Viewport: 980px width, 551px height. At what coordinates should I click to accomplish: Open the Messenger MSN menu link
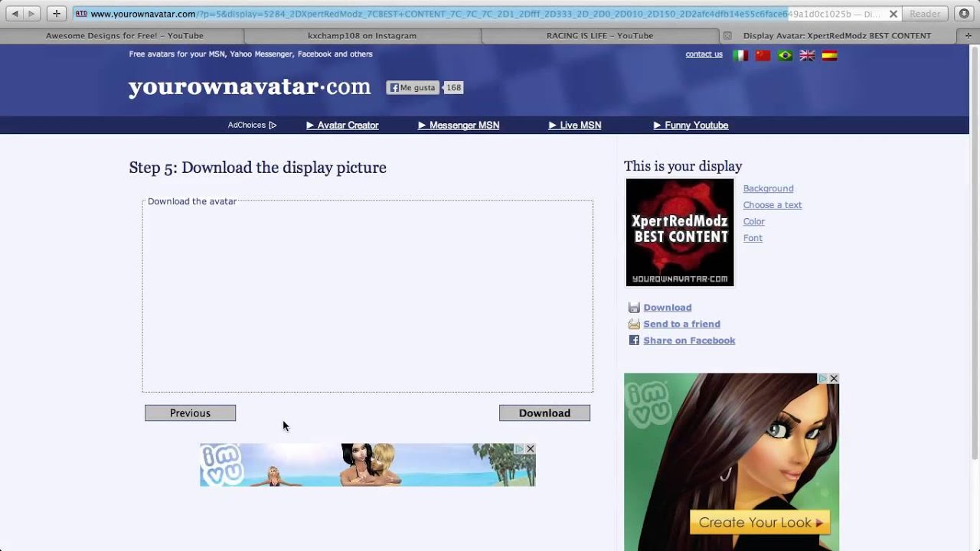[459, 125]
